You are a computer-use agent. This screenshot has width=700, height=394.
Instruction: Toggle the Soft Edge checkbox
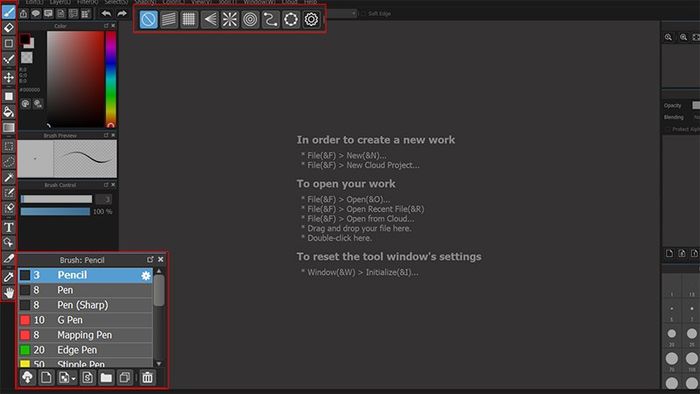(363, 14)
